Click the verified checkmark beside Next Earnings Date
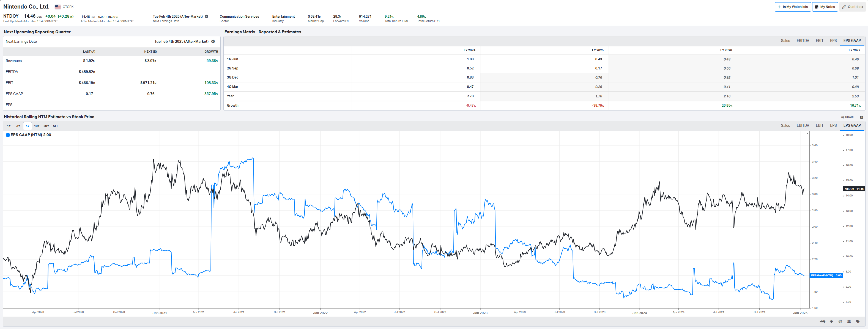The height and width of the screenshot is (329, 868). [x=213, y=42]
